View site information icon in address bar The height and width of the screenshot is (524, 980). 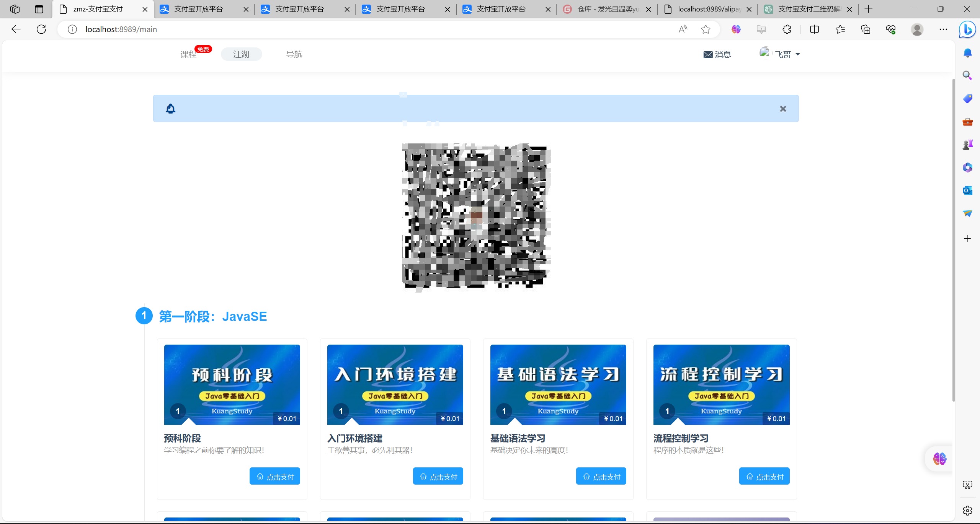point(72,29)
